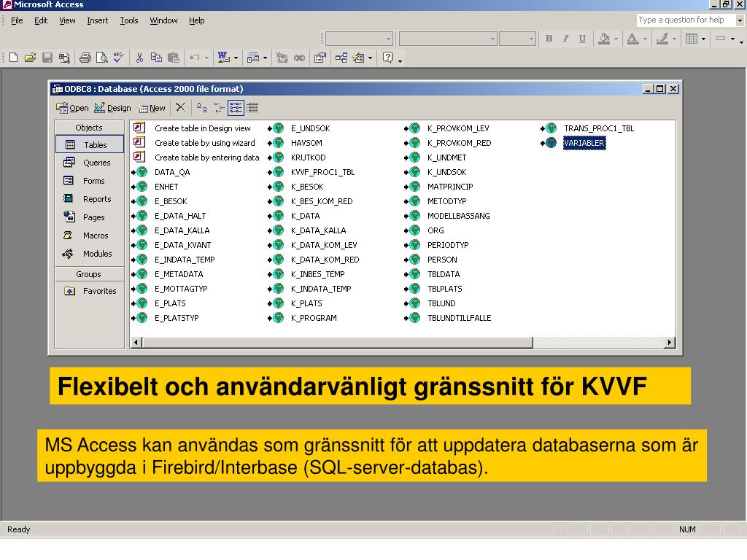Expand the Analyze dropdown arrow

coord(265,58)
